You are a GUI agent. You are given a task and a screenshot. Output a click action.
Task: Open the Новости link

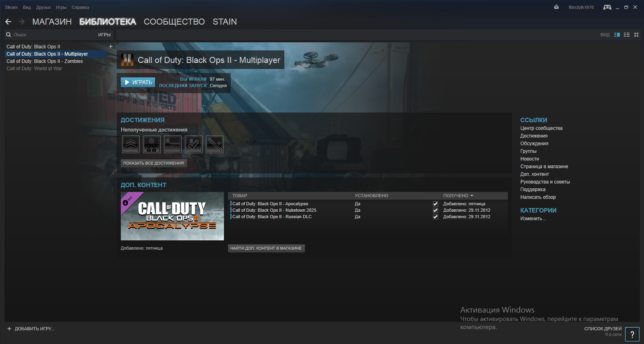point(530,159)
